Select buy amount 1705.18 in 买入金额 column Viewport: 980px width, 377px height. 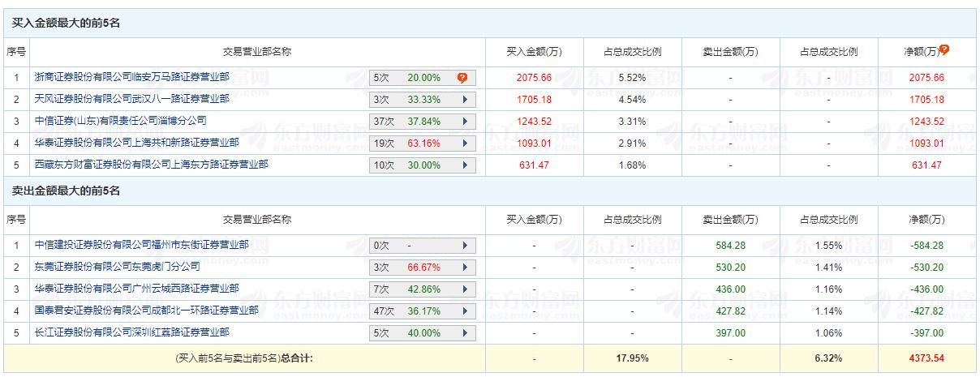(534, 100)
